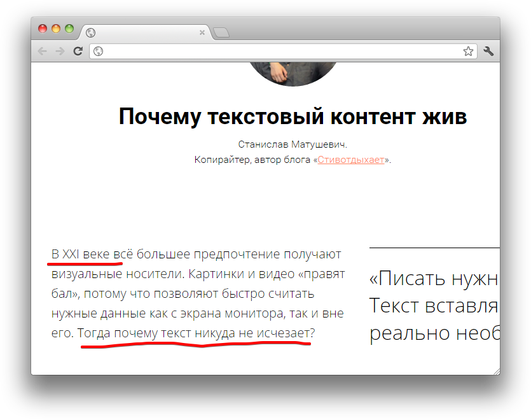
Task: Open a new tab with the tab stub
Action: 221,31
